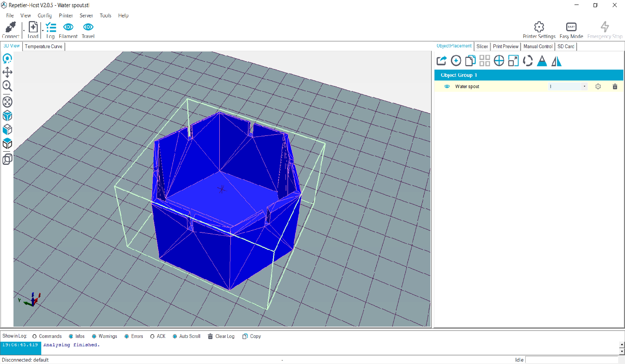Select the Object Placement tab
This screenshot has width=625, height=364.
[454, 46]
